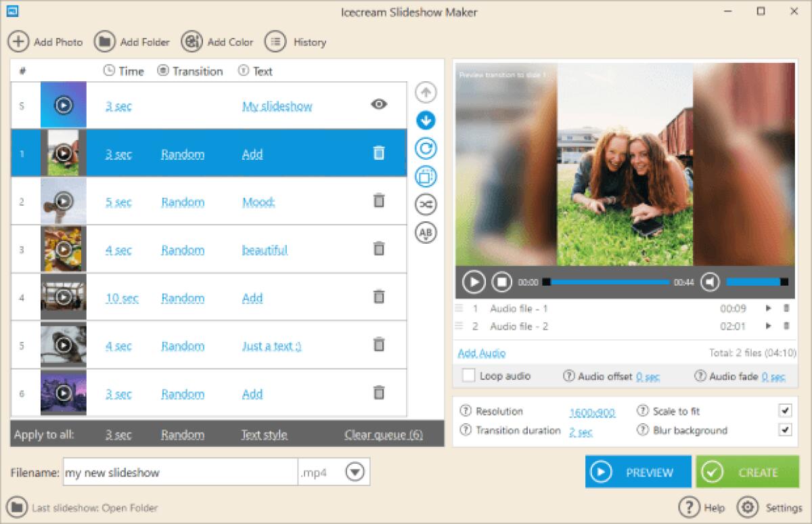Disable Blur background
The width and height of the screenshot is (812, 524).
click(x=785, y=430)
